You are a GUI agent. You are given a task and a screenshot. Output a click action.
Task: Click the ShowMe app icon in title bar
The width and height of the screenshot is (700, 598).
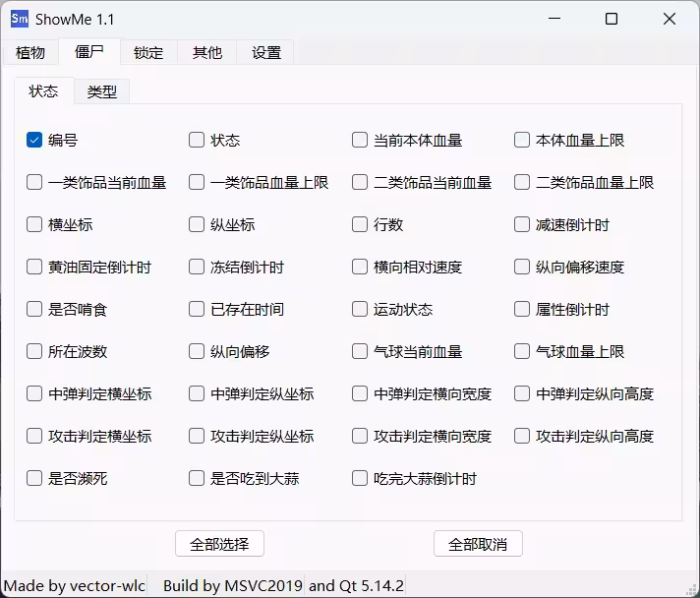pyautogui.click(x=20, y=19)
